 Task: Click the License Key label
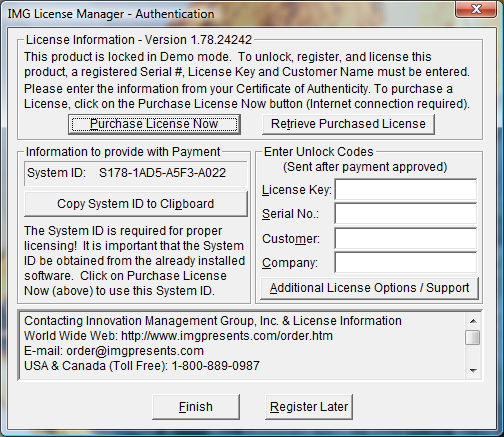coord(297,190)
